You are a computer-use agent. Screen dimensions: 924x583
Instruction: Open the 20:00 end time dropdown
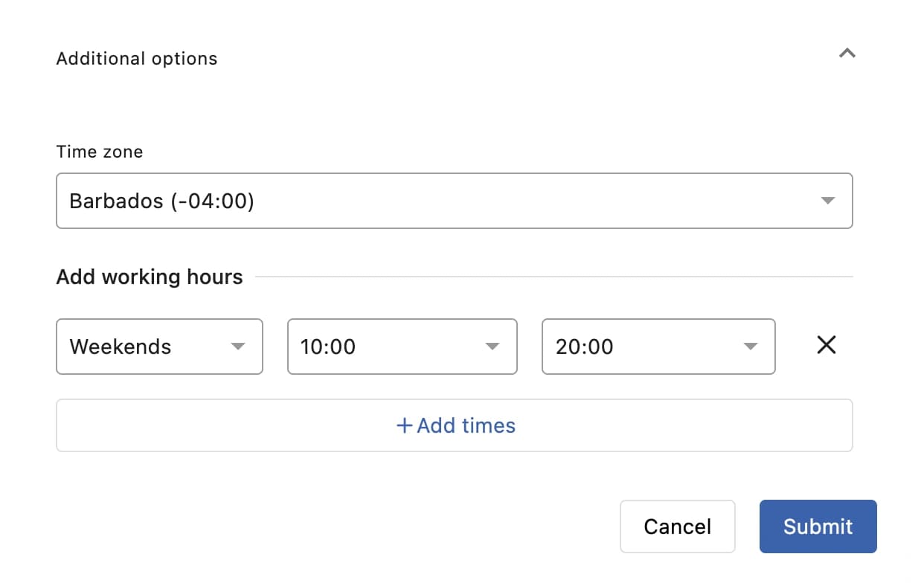tap(658, 346)
